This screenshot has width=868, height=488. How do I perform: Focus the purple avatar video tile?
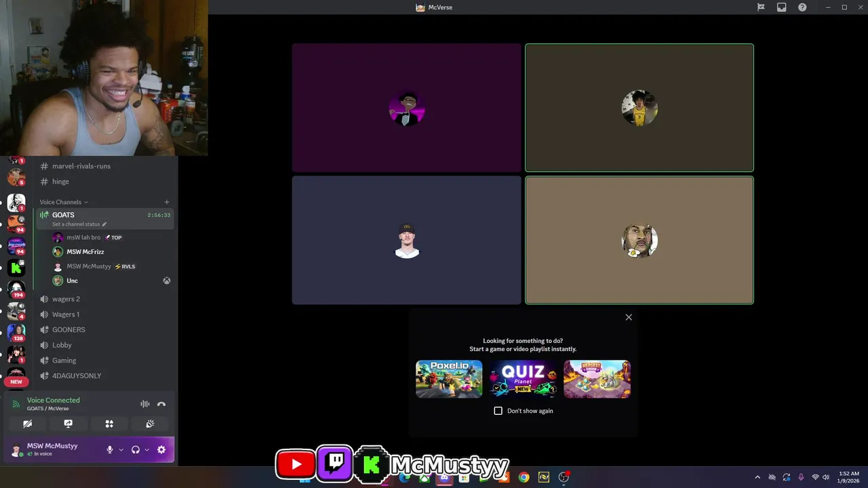point(407,108)
